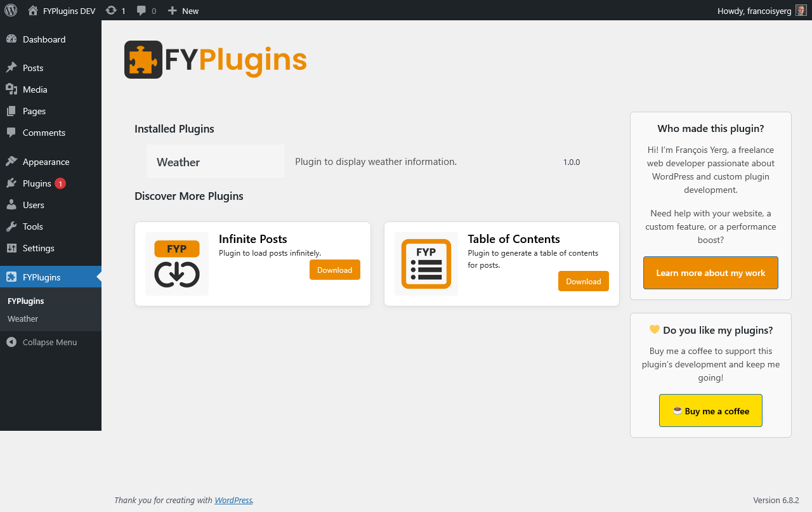Image resolution: width=812 pixels, height=512 pixels.
Task: Click the Learn more about my work button
Action: [x=710, y=273]
